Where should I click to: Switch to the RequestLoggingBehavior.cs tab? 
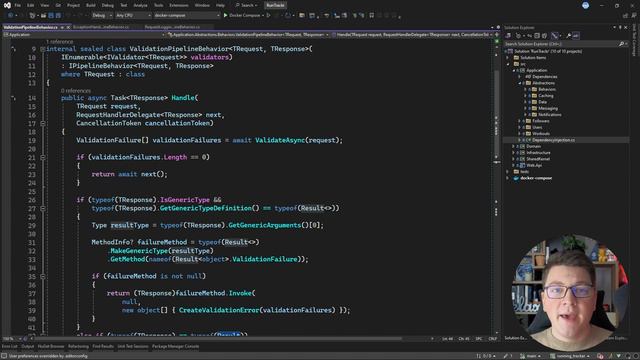pos(172,27)
